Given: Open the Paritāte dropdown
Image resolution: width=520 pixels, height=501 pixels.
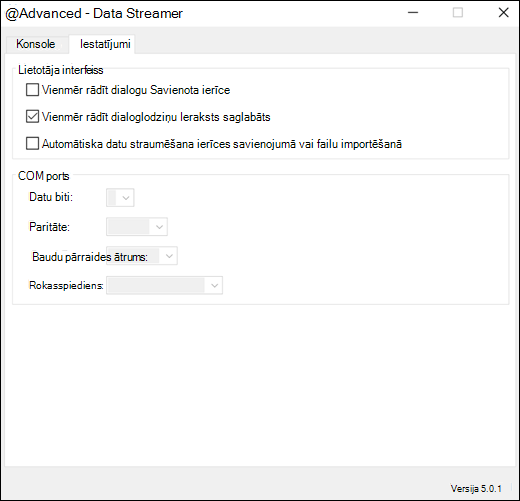Looking at the screenshot, I should pyautogui.click(x=137, y=227).
